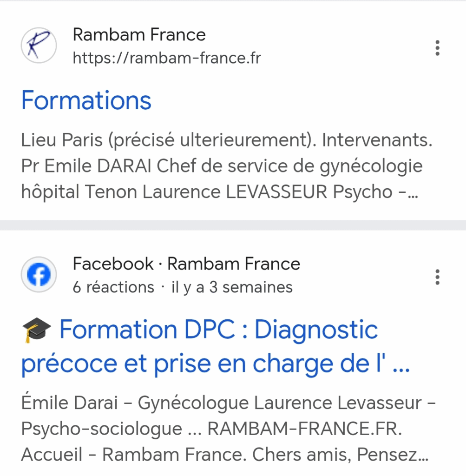Click the "6 réactions" text
466x476 pixels.
coord(113,287)
